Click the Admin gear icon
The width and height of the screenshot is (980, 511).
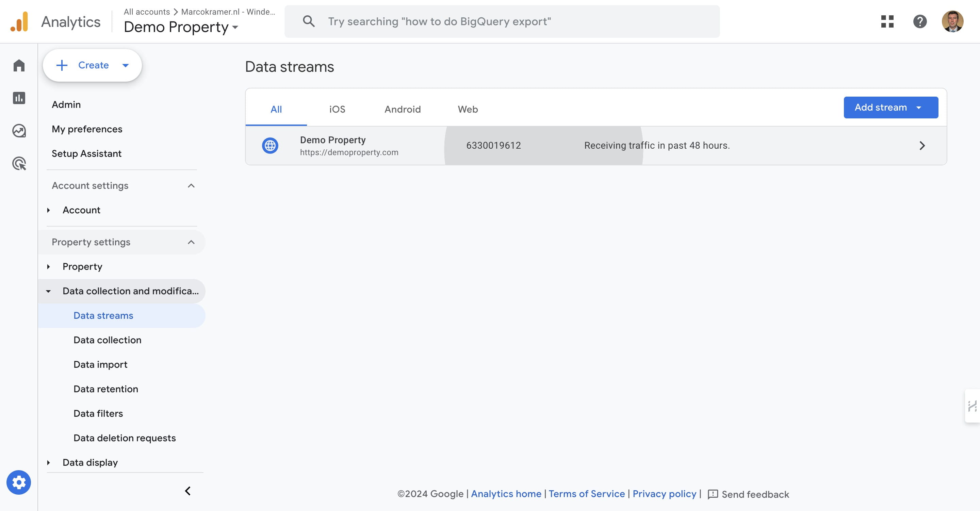[x=19, y=482]
